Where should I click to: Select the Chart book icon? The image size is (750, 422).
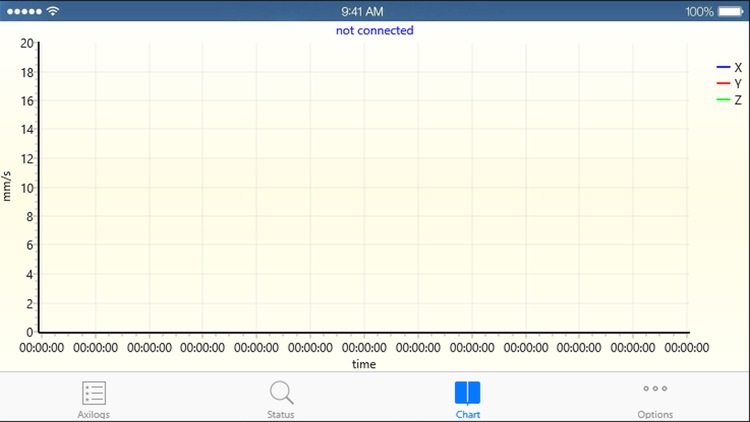(x=467, y=393)
